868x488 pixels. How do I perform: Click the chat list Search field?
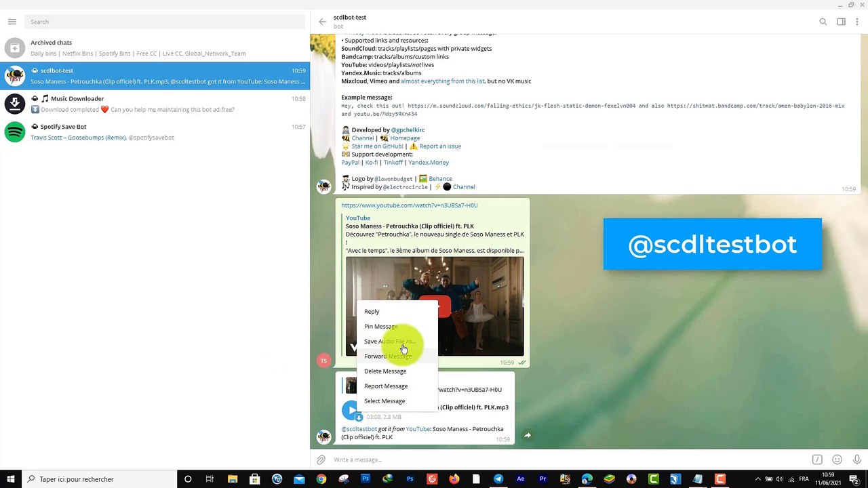[165, 22]
